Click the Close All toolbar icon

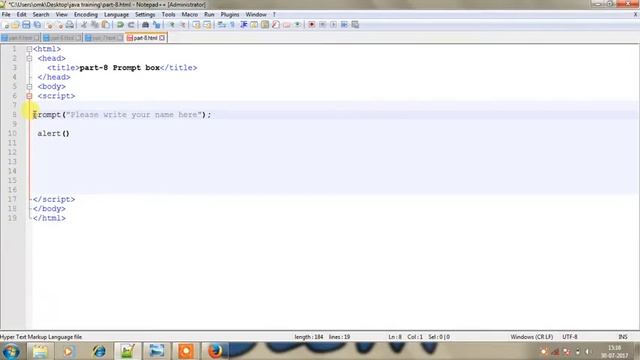pyautogui.click(x=60, y=25)
